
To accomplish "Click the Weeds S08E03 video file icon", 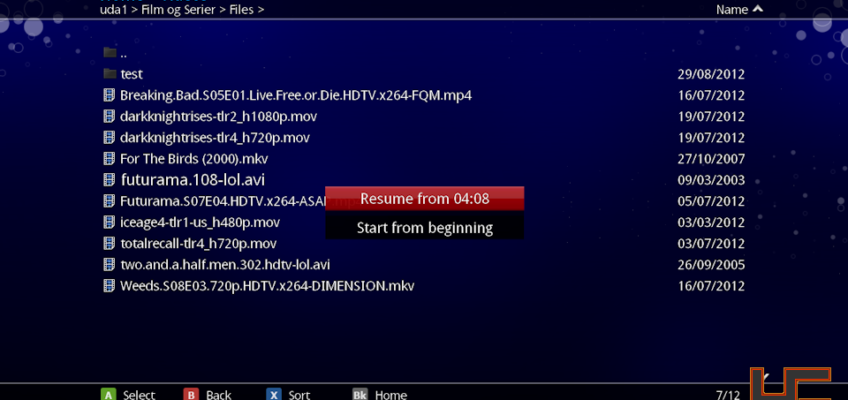I will (109, 285).
